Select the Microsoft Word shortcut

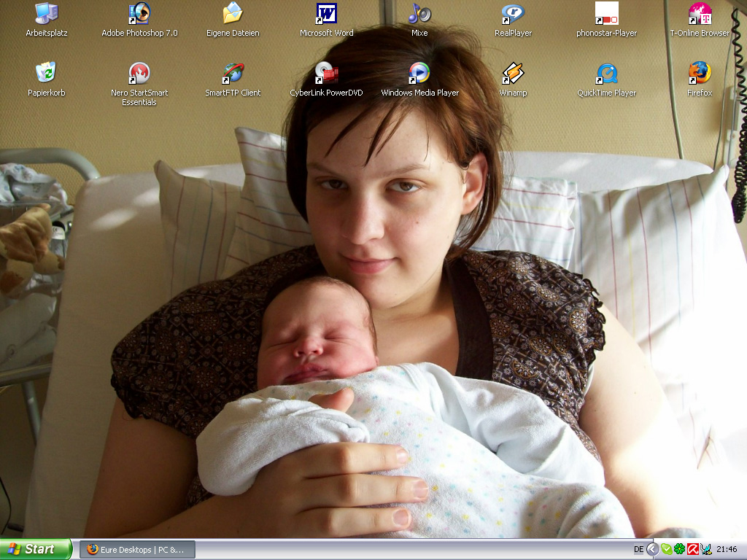pyautogui.click(x=326, y=14)
